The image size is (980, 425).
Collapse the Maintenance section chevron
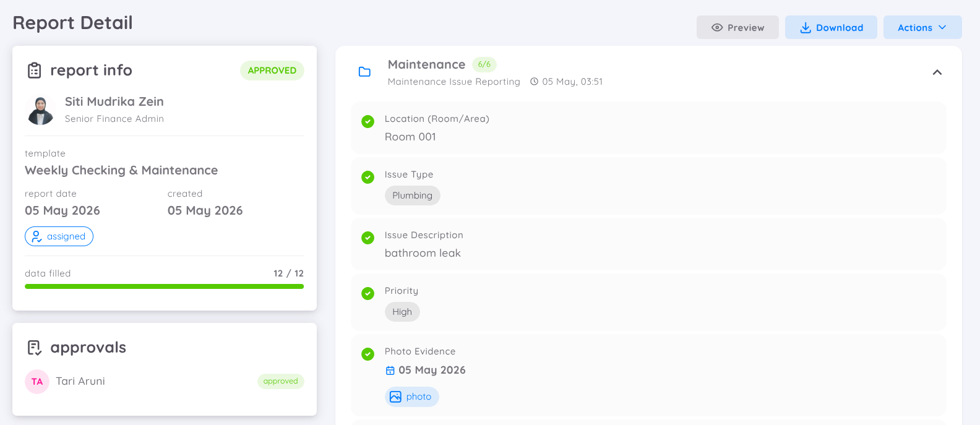(937, 72)
